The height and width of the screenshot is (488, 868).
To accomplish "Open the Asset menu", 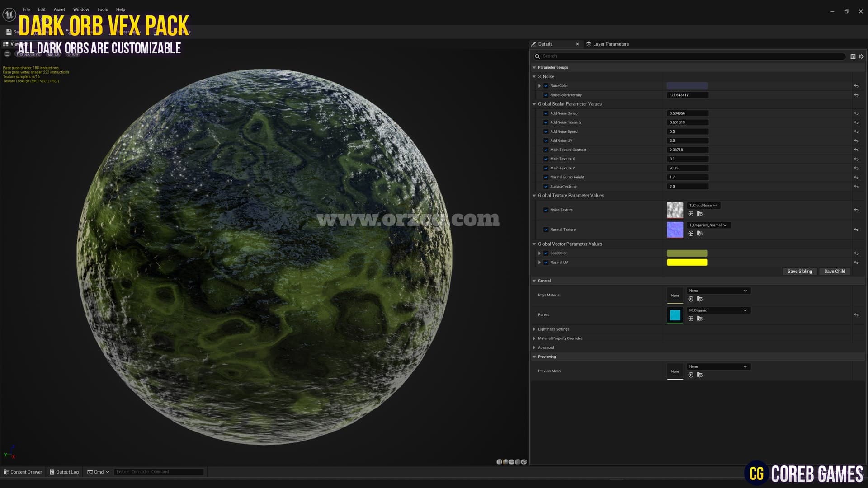I will click(59, 9).
